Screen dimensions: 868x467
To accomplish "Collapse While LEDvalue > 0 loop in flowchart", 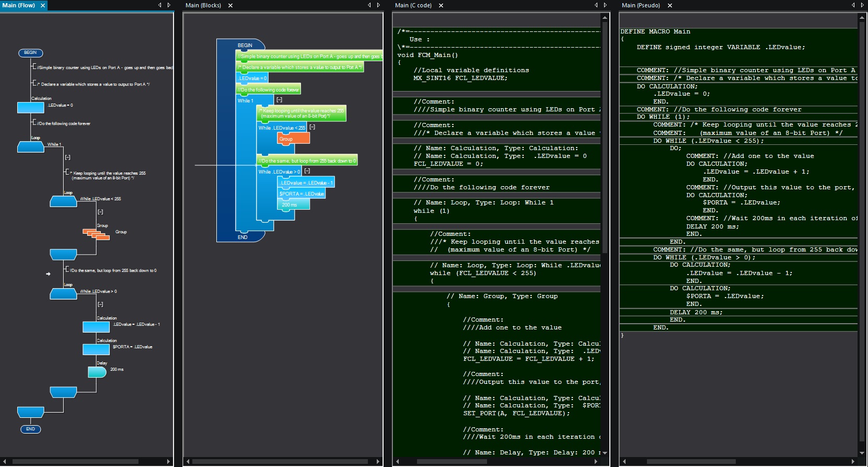I will coord(100,304).
